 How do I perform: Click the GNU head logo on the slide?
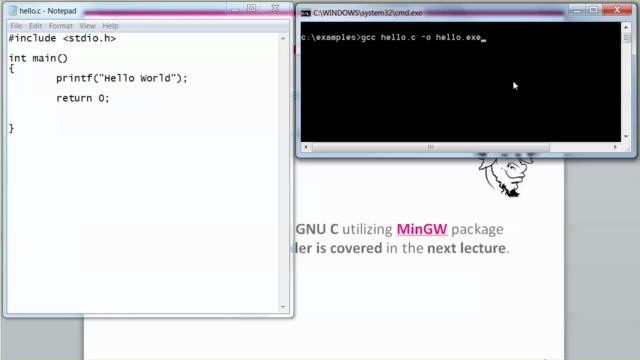click(x=506, y=176)
